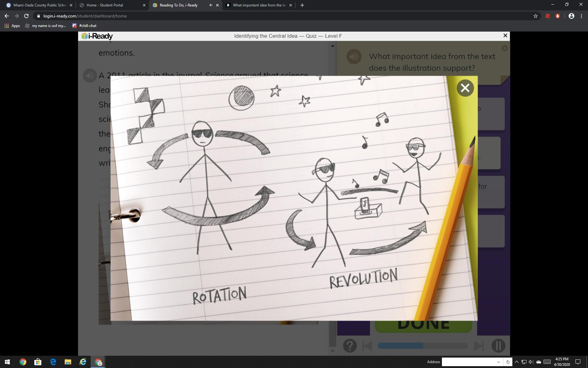Screen dimensions: 588x368
Task: Mute audio on the i-Ready tab
Action: pos(211,5)
